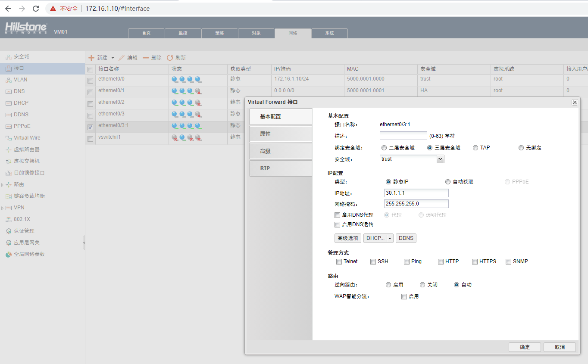Open the 安全域 trust dropdown
The height and width of the screenshot is (364, 588).
coord(440,159)
